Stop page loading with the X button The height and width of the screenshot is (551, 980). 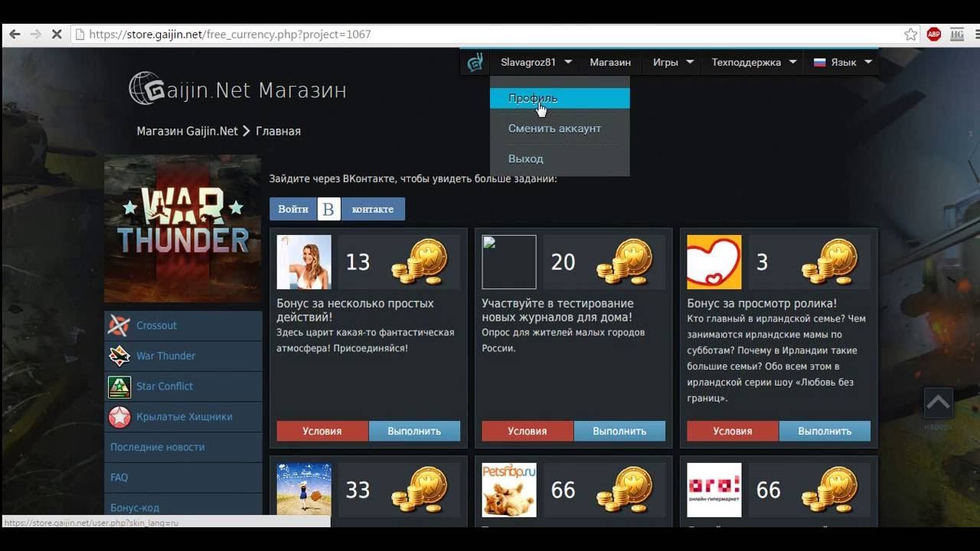click(56, 34)
